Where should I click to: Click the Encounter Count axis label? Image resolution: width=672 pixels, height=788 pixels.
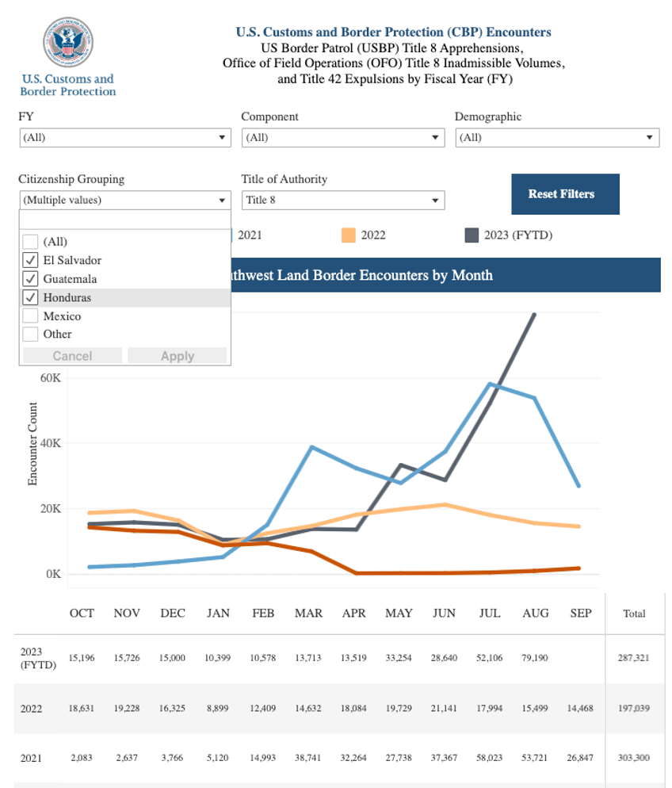coord(32,444)
